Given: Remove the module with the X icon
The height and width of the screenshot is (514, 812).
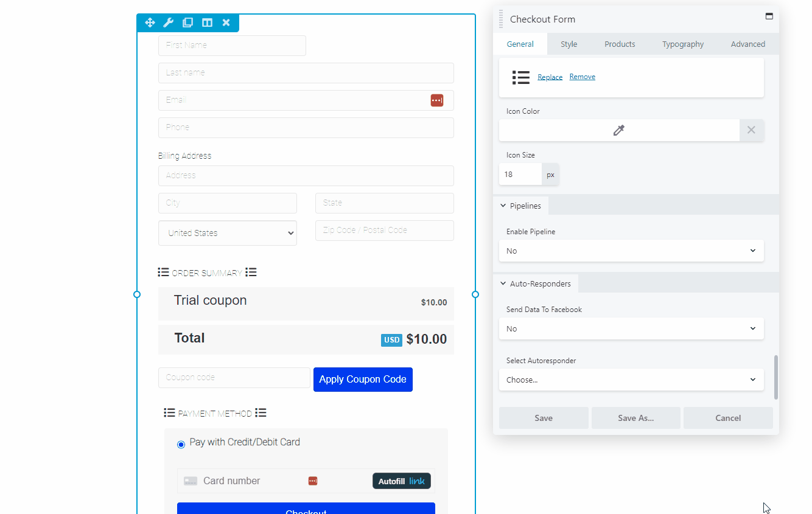Looking at the screenshot, I should (x=226, y=23).
